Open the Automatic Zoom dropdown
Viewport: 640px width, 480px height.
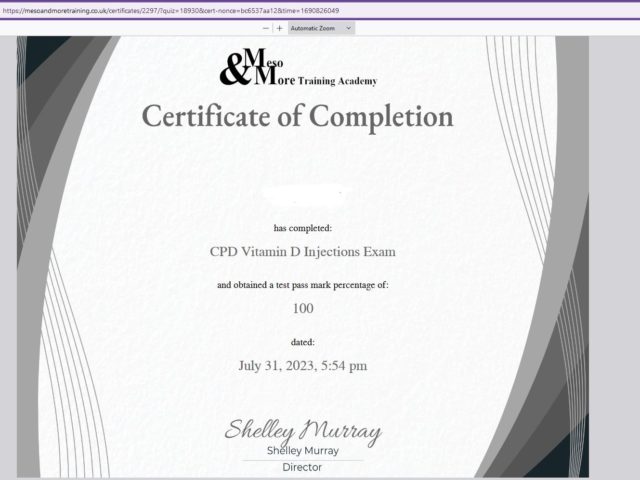tap(320, 28)
